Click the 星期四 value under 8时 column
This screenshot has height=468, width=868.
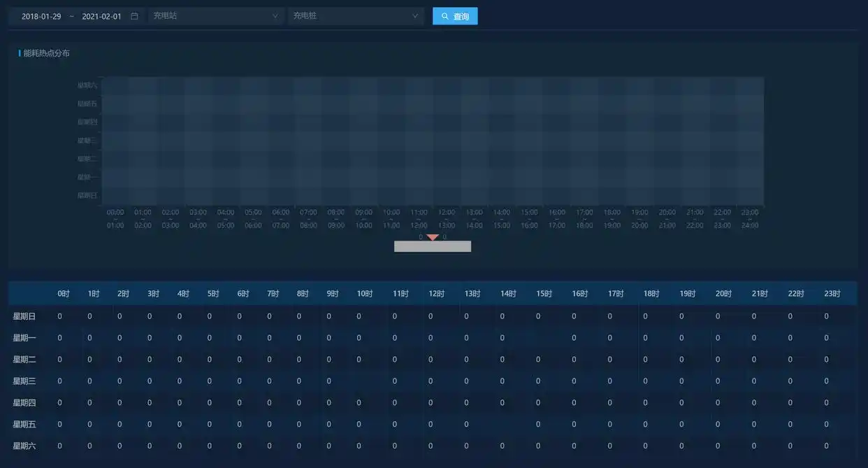(x=299, y=403)
